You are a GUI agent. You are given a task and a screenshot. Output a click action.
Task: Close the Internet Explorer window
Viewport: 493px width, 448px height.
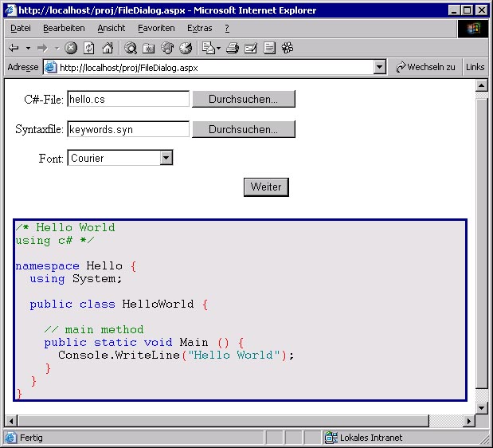click(x=482, y=10)
